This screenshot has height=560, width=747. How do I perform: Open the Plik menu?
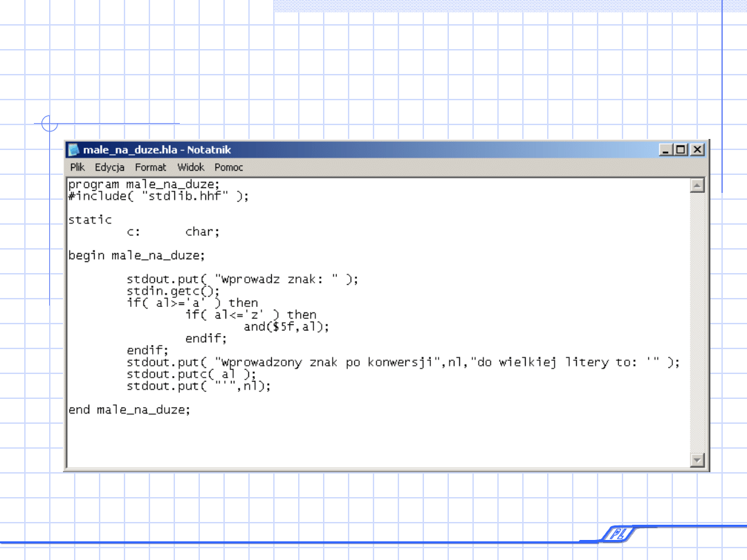[77, 167]
